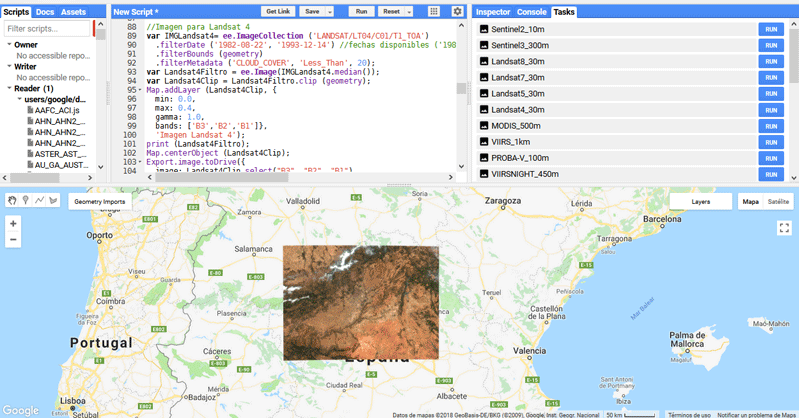Open the apps grid icon in editor toolbar

tap(434, 11)
